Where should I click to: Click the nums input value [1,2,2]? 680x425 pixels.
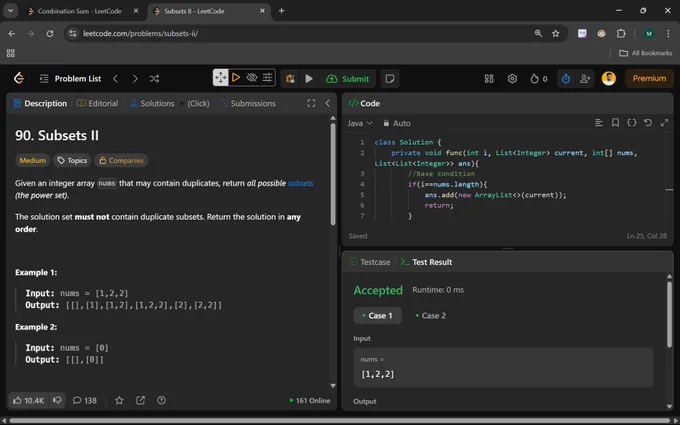tap(378, 374)
